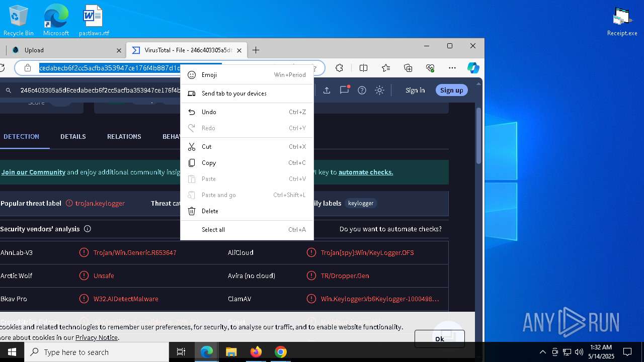The height and width of the screenshot is (362, 644).
Task: Open the DETAILS tab
Action: 73,137
